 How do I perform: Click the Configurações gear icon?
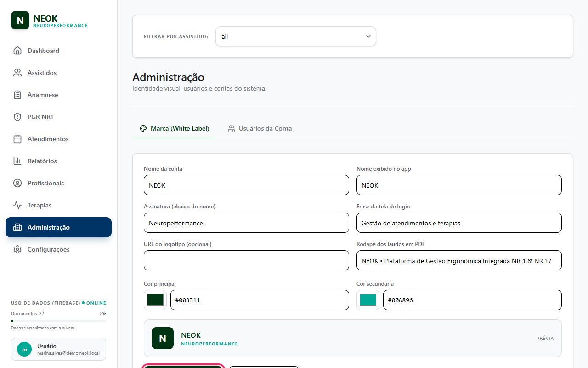click(x=17, y=249)
